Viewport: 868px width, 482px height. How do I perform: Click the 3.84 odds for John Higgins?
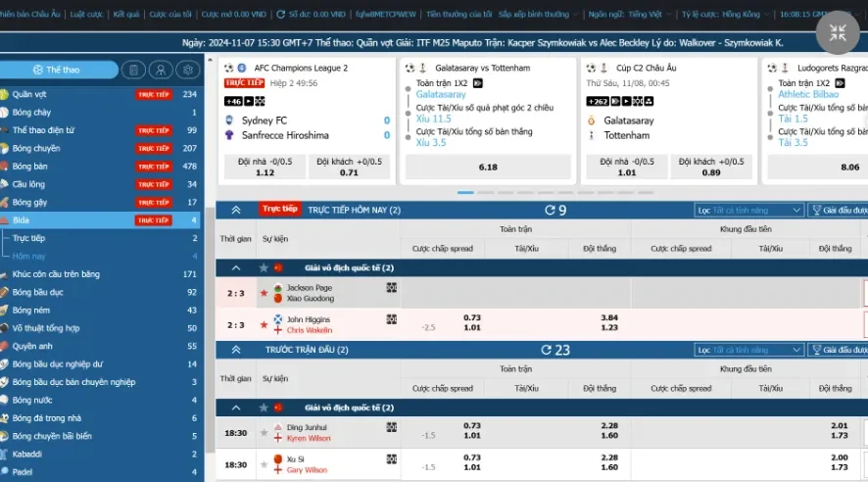[609, 317]
